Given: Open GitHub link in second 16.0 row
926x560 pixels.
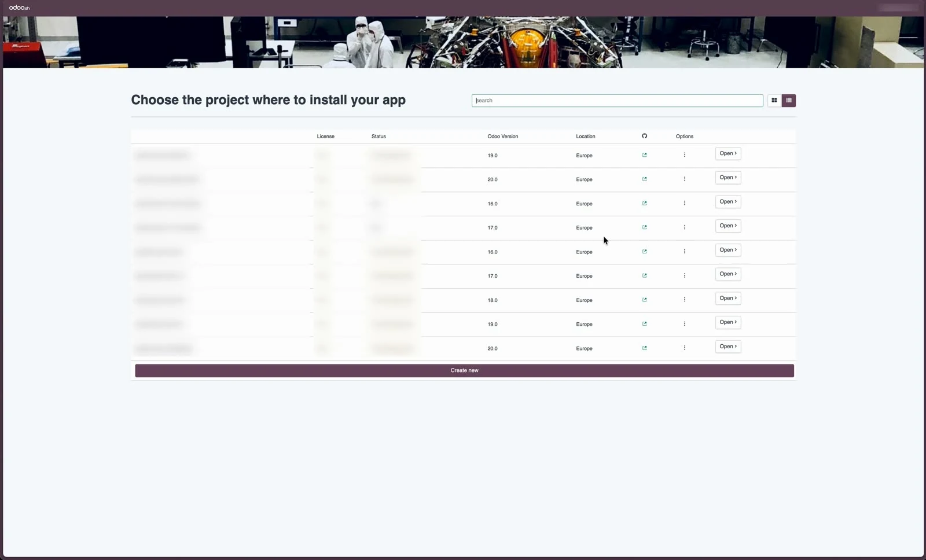Looking at the screenshot, I should (x=644, y=252).
